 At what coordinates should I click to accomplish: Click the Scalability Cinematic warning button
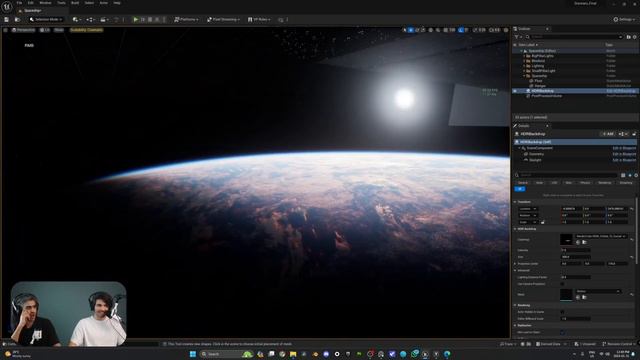[86, 30]
